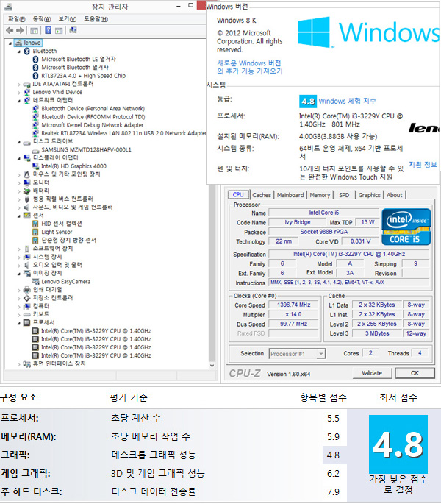The height and width of the screenshot is (504, 441).
Task: Select the first i3-3229Y processor entry
Action: click(96, 331)
